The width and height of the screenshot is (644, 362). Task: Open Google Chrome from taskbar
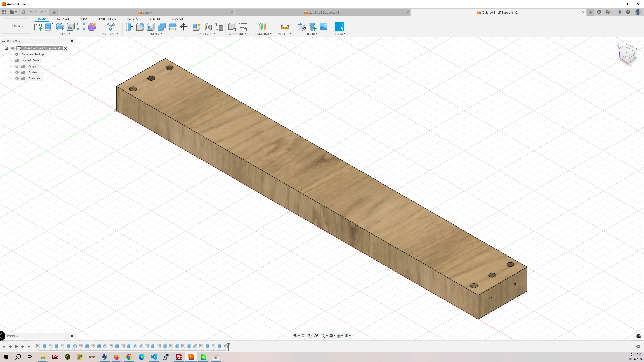coord(129,357)
